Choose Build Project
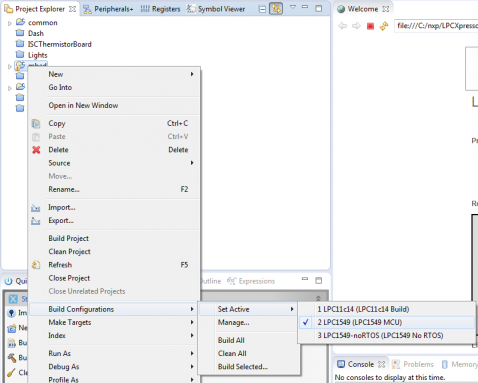 coord(115,238)
